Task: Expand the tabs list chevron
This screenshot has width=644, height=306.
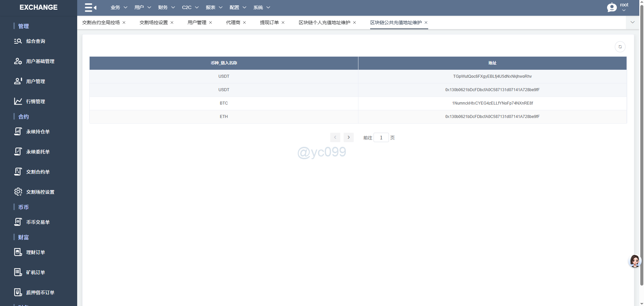Action: [632, 22]
